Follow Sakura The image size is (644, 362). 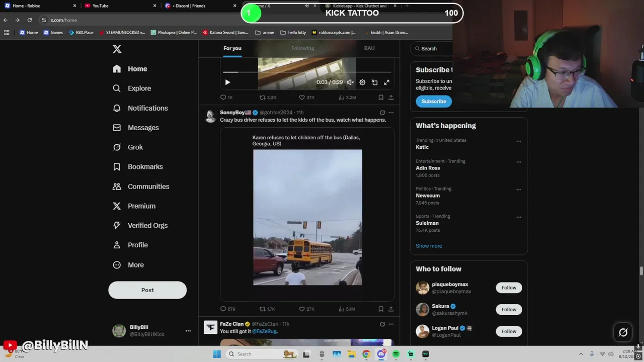pos(509,310)
